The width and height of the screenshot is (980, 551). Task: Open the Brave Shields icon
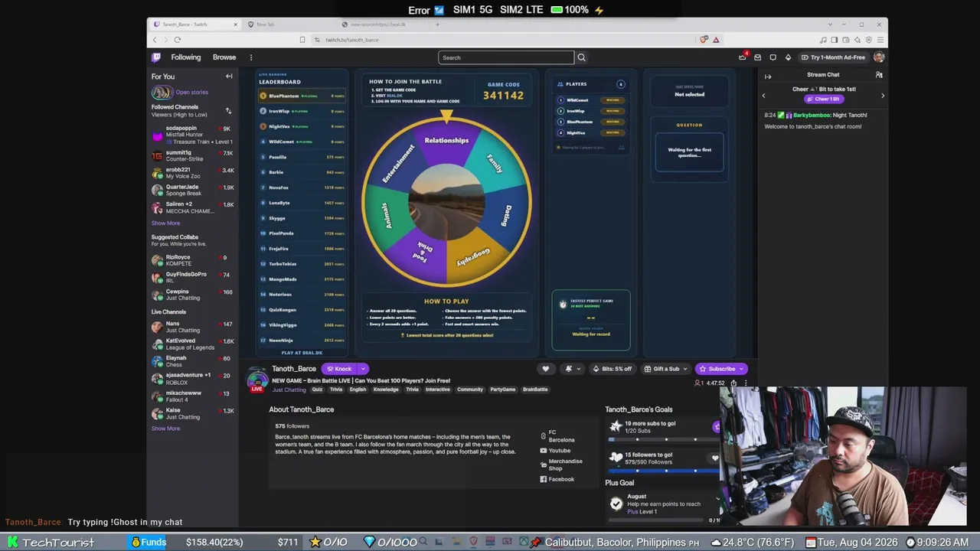[x=704, y=40]
